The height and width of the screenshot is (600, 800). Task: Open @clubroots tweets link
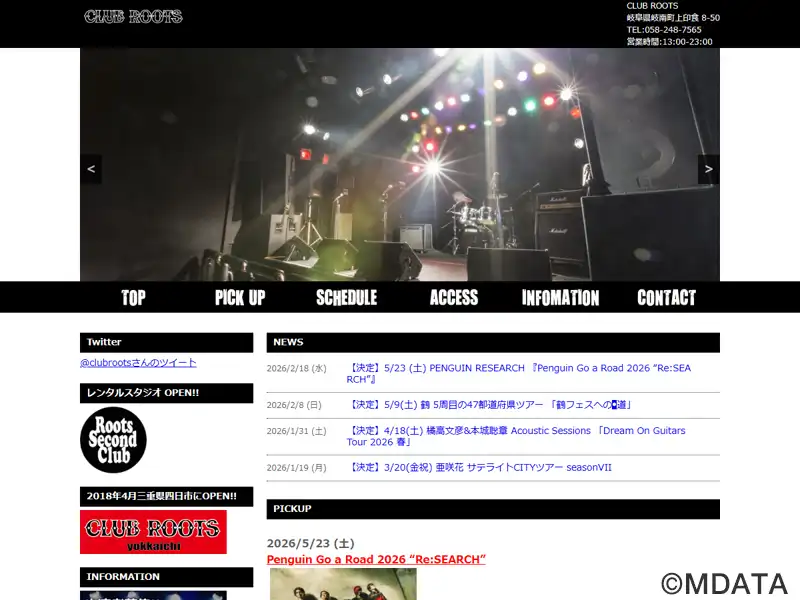coord(138,363)
